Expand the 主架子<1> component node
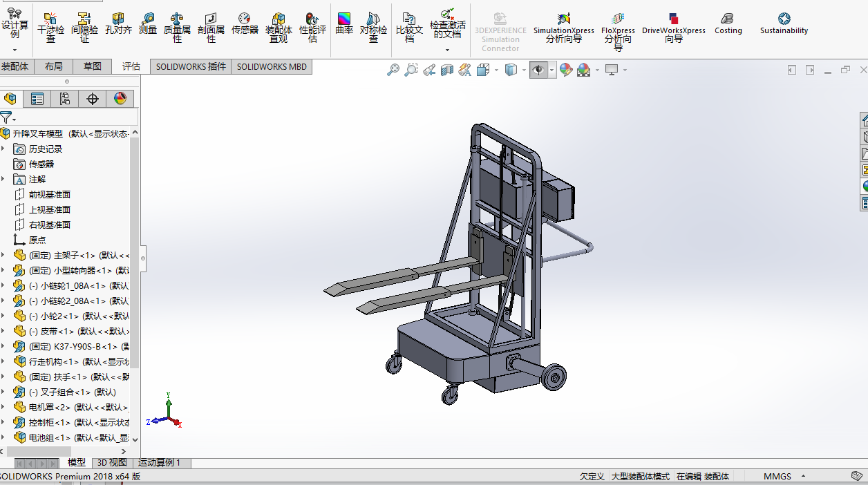This screenshot has width=868, height=485. (x=3, y=255)
